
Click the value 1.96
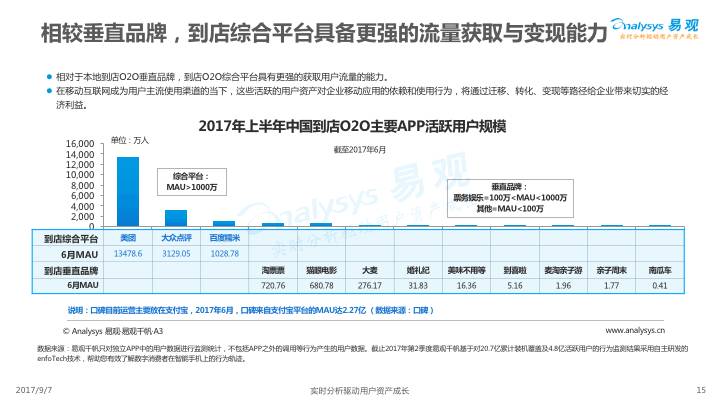click(x=563, y=285)
